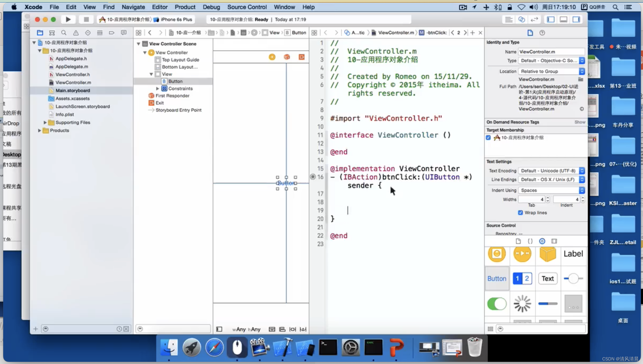
Task: Hide the document outline in storyboard
Action: [x=219, y=329]
